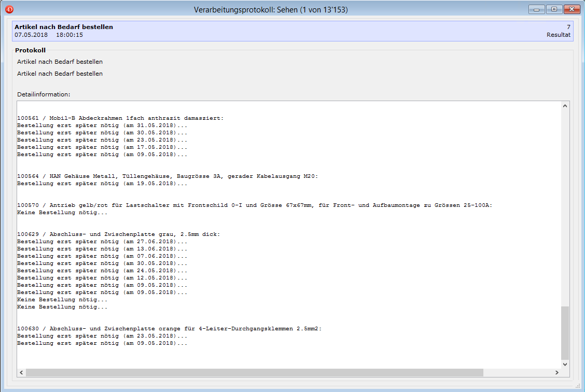Select the 100564 HAN Gehäuse Metall line
The height and width of the screenshot is (392, 585).
[x=167, y=176]
